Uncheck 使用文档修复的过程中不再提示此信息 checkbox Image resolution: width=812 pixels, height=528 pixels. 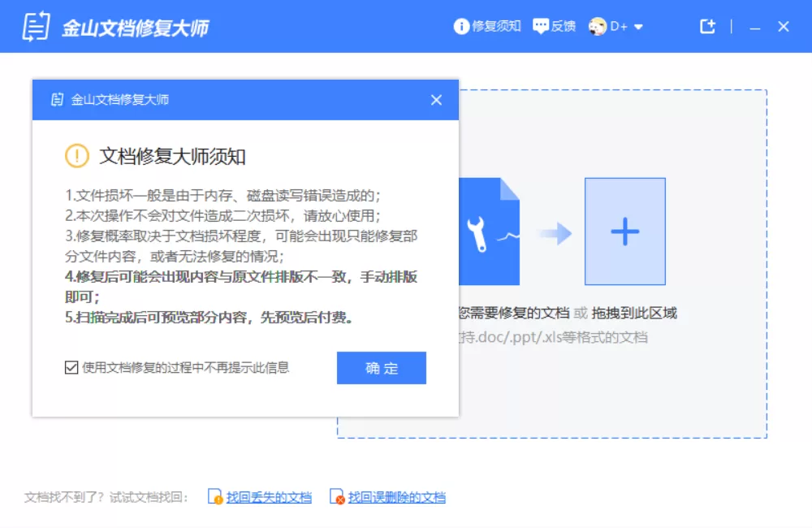71,367
